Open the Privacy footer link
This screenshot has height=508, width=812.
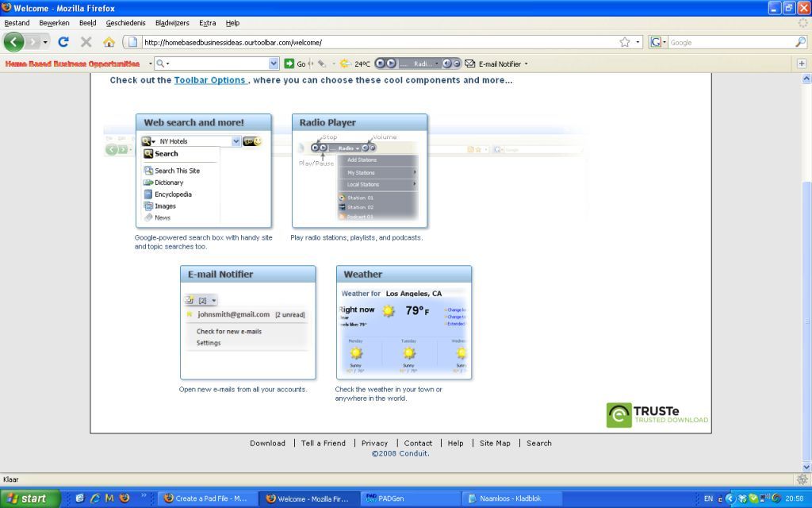374,443
